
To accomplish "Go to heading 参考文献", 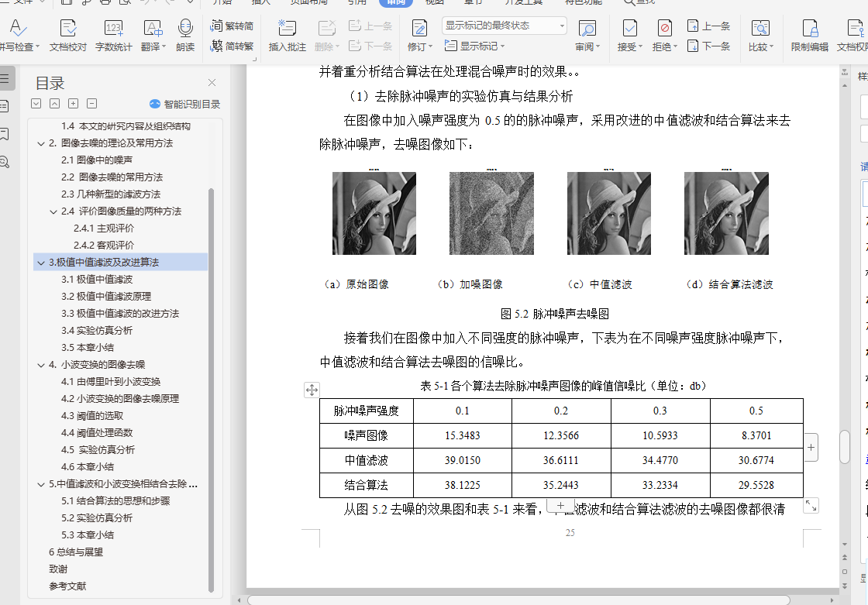I will click(67, 586).
